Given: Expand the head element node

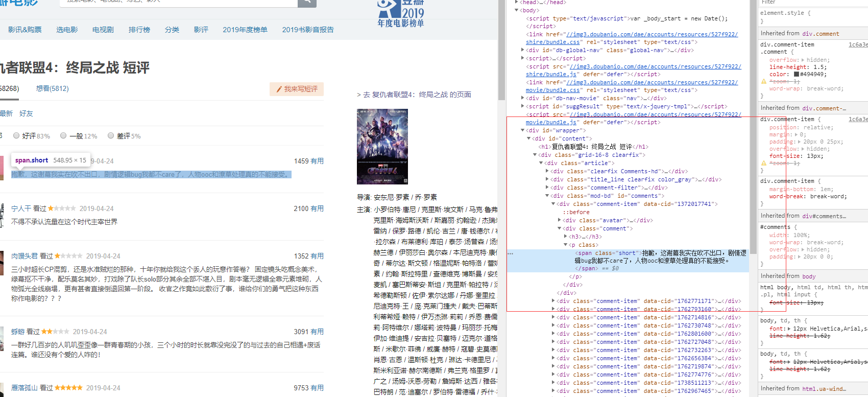Looking at the screenshot, I should (517, 3).
